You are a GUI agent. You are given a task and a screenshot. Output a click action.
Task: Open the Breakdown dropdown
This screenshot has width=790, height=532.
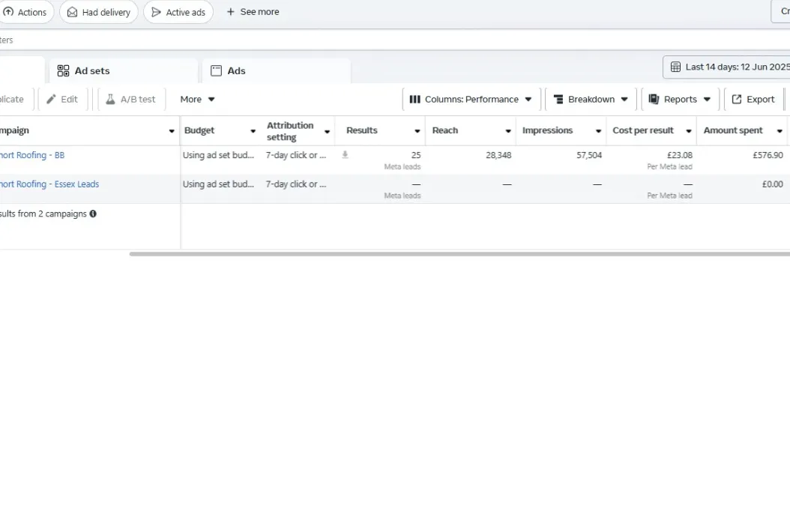pyautogui.click(x=591, y=99)
